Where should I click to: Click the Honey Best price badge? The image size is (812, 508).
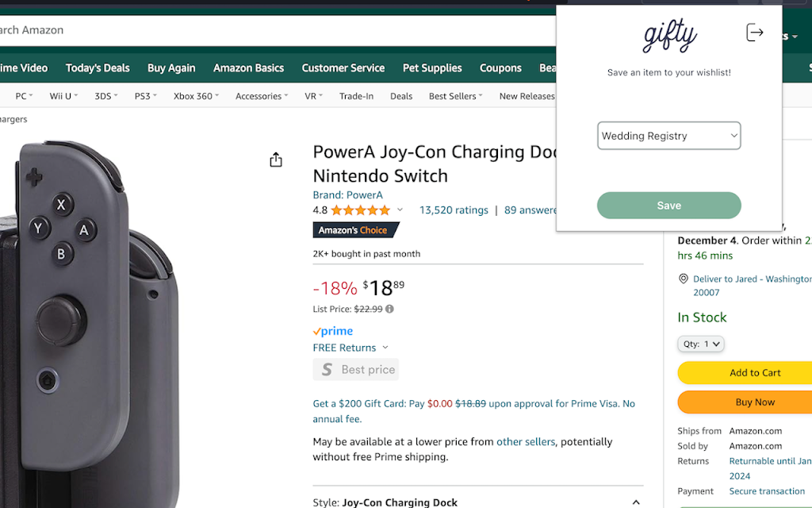pos(356,369)
